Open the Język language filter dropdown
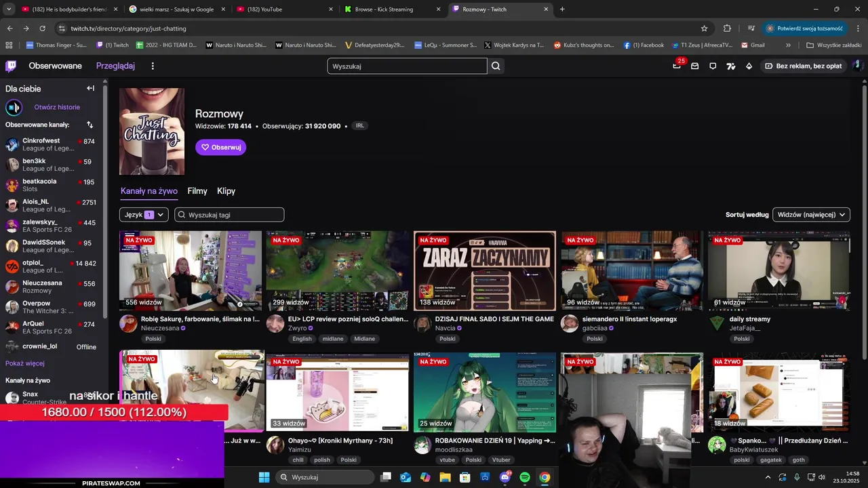Image resolution: width=868 pixels, height=488 pixels. point(144,215)
